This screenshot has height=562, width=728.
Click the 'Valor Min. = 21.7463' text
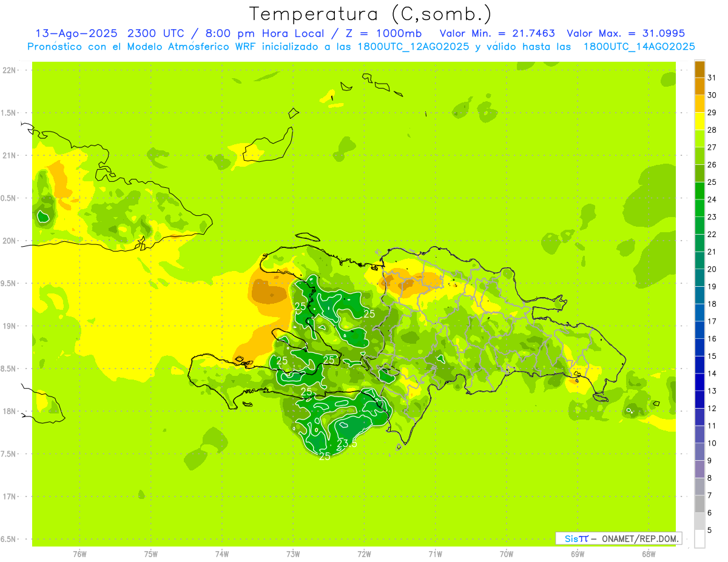pos(497,33)
